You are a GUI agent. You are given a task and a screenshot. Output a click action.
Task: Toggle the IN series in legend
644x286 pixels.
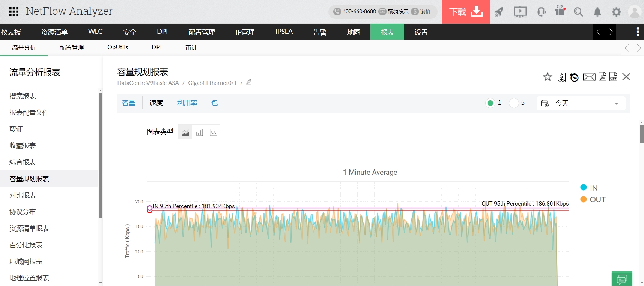click(593, 188)
